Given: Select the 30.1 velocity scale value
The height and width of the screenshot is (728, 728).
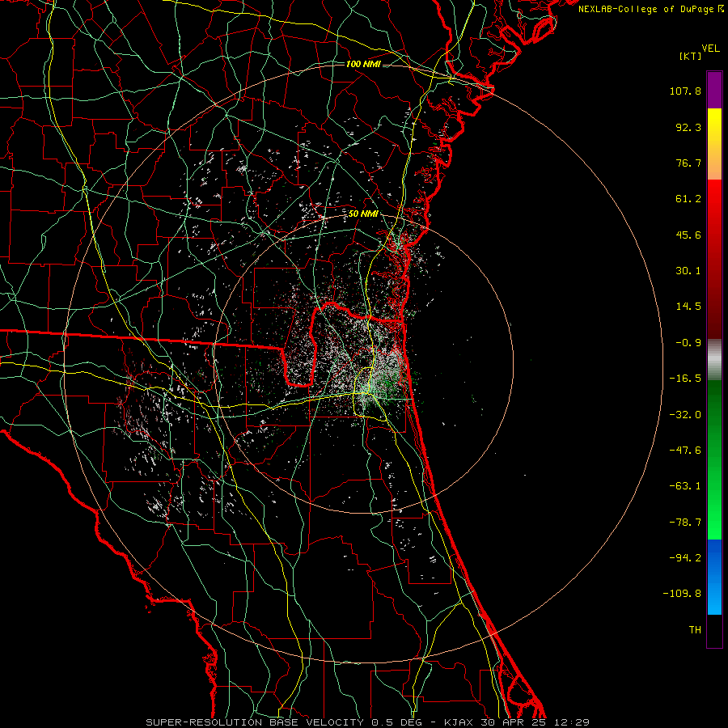Looking at the screenshot, I should pos(688,271).
